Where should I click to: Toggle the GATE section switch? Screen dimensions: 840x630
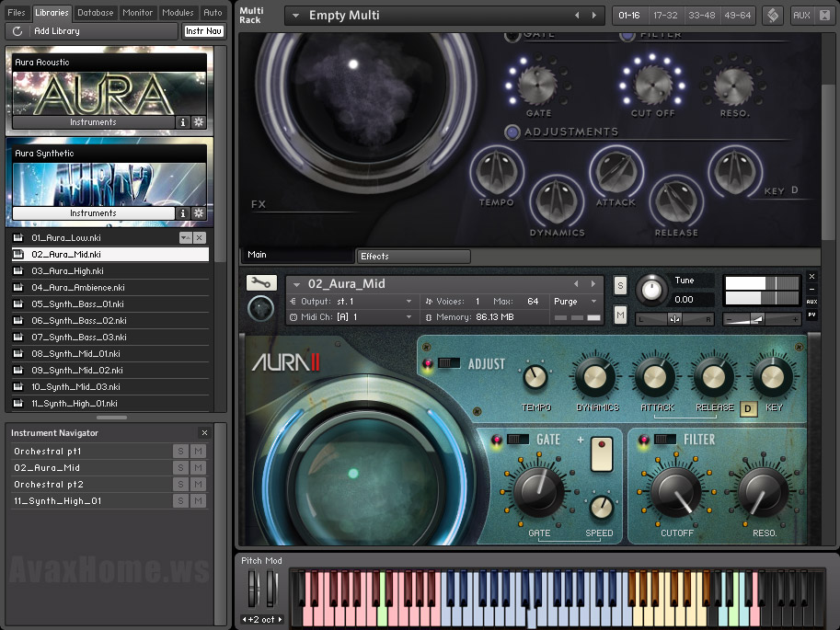[x=518, y=440]
